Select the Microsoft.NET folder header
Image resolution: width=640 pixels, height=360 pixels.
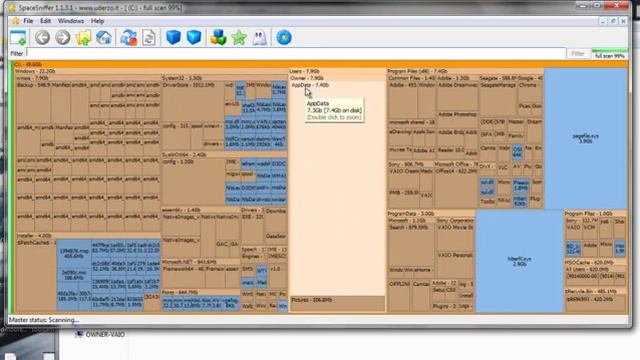click(x=200, y=262)
